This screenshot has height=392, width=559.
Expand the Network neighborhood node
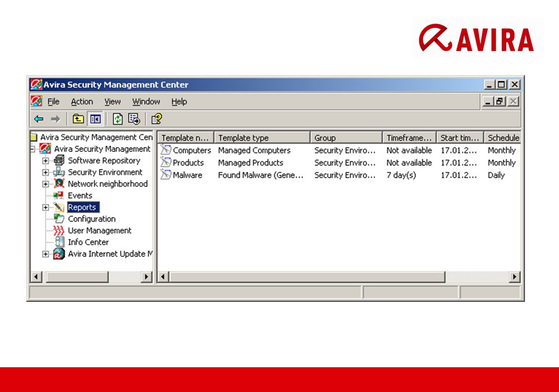45,184
